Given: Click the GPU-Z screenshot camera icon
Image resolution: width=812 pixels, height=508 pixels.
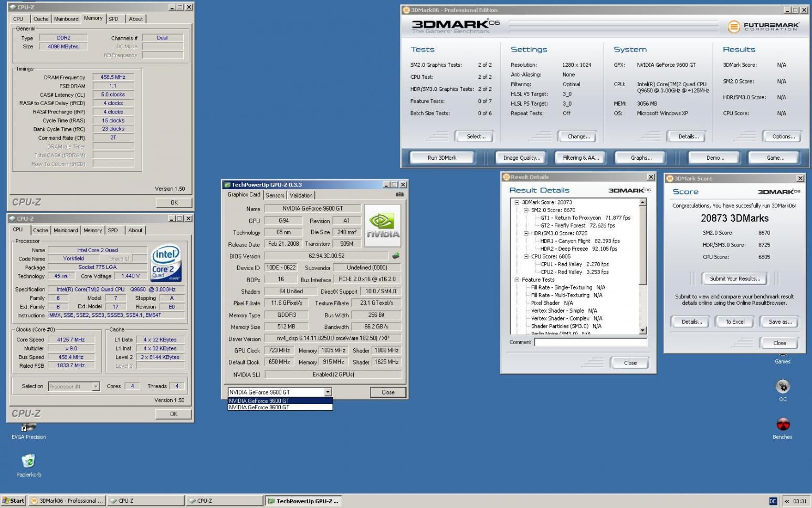Looking at the screenshot, I should click(x=399, y=194).
